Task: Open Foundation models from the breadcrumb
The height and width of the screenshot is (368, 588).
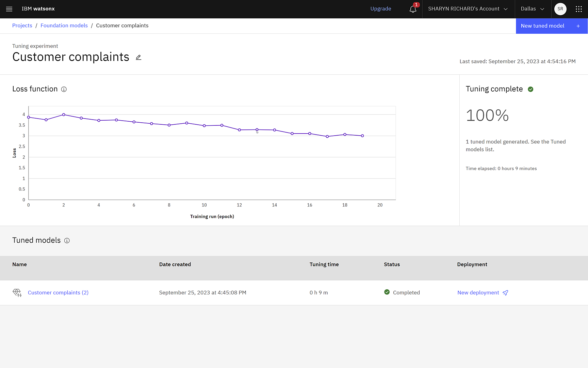Action: pyautogui.click(x=64, y=25)
